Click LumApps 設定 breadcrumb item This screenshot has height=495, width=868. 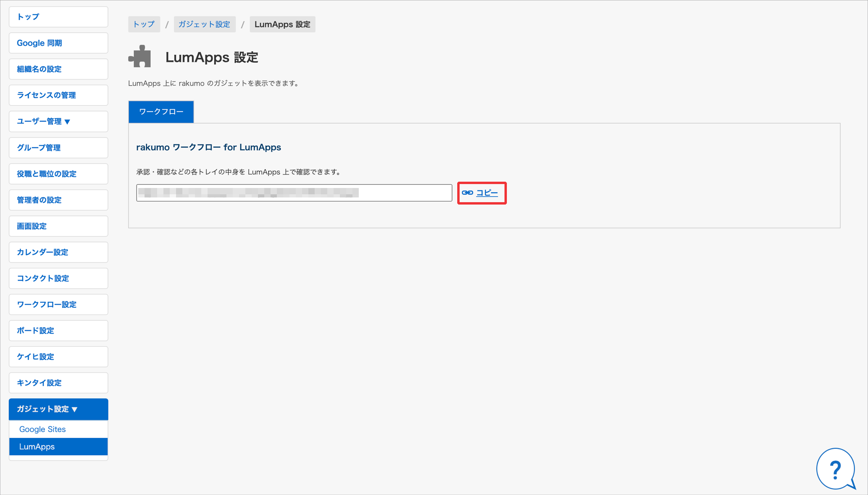pos(282,24)
